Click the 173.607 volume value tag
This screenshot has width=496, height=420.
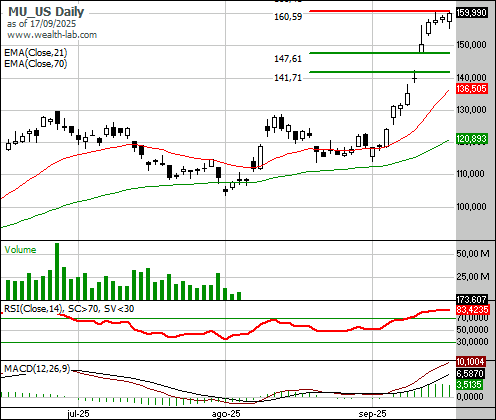tap(471, 299)
